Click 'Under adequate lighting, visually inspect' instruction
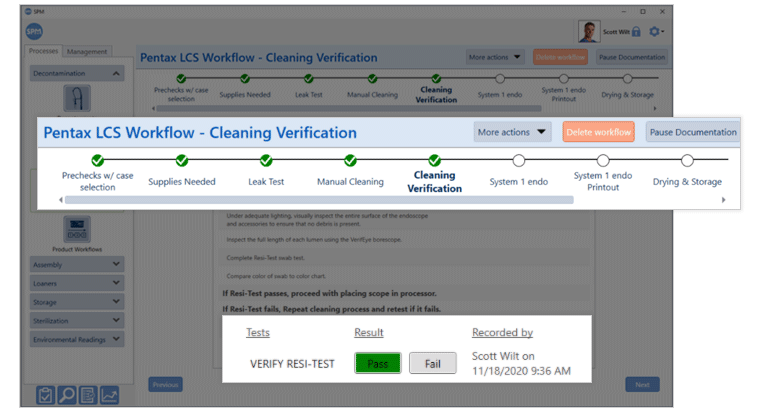 (327, 220)
